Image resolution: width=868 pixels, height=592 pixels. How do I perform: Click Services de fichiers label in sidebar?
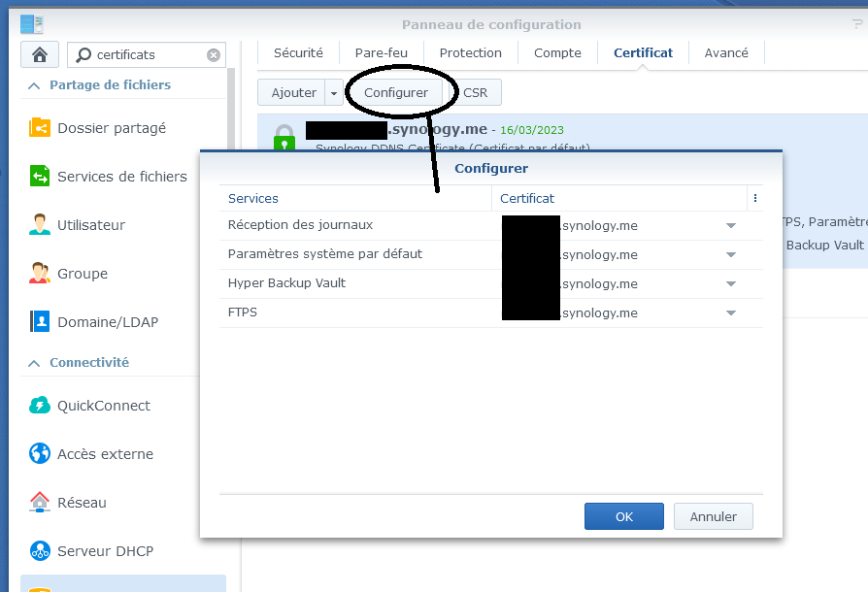(x=122, y=177)
